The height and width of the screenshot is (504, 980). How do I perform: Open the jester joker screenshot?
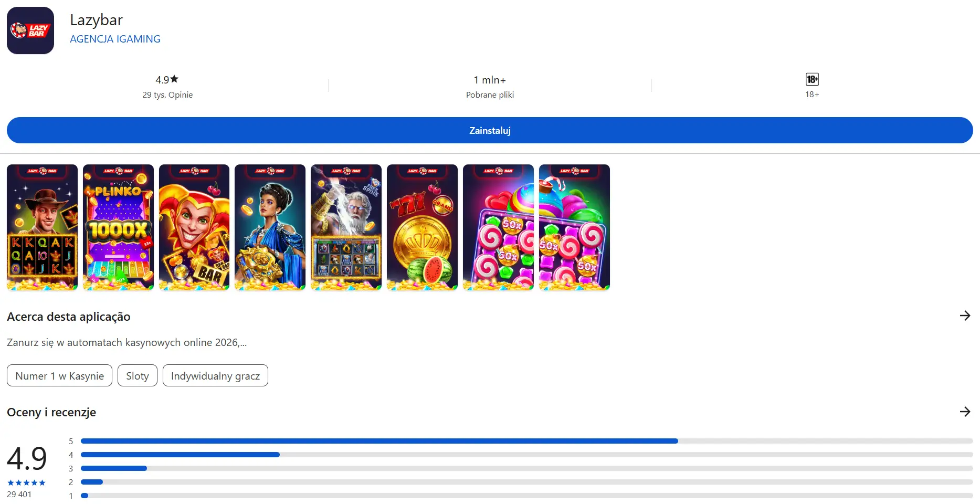point(194,227)
